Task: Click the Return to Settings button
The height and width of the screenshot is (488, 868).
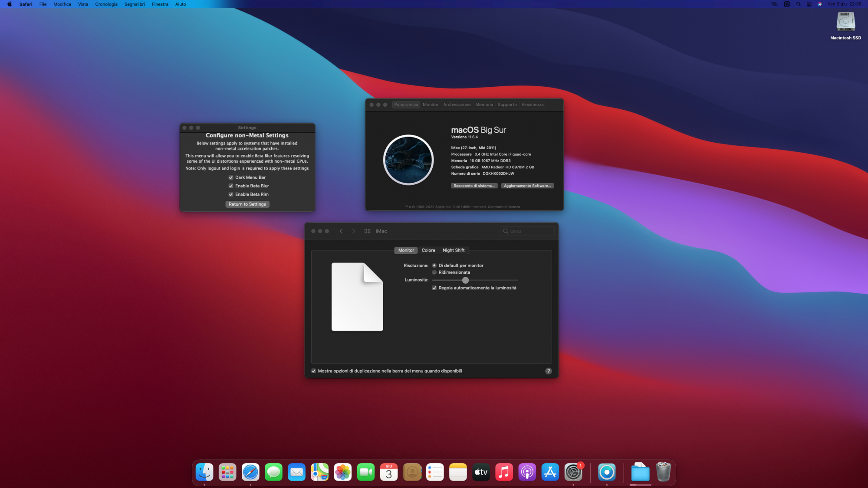Action: (x=247, y=204)
